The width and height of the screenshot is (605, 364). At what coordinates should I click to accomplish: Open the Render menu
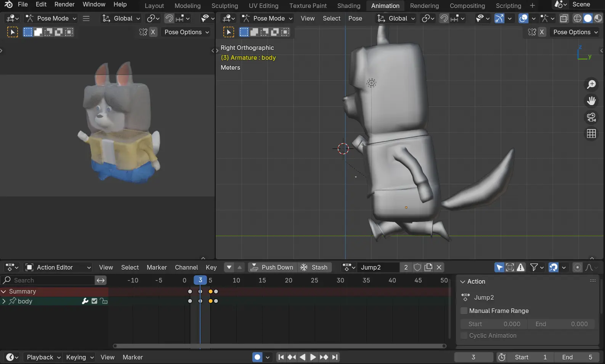64,5
